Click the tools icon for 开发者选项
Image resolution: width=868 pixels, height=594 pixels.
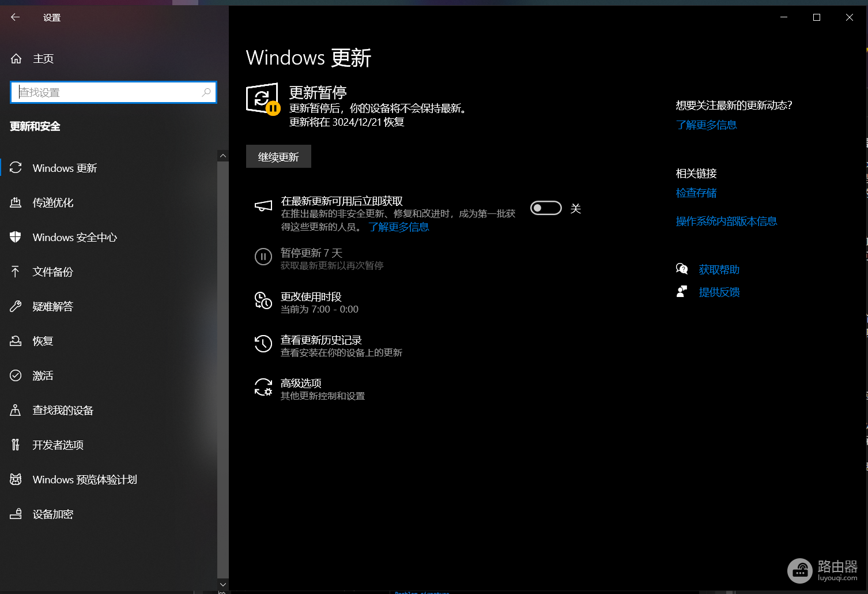[x=16, y=445]
